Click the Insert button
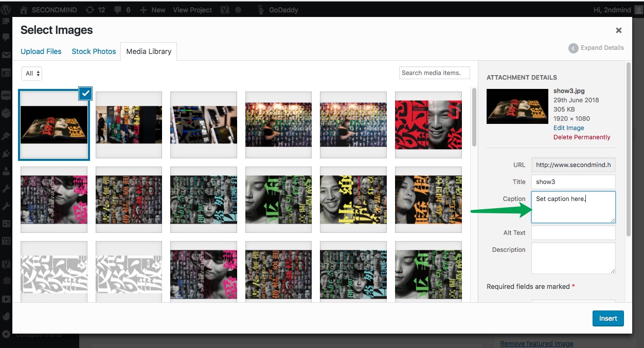The height and width of the screenshot is (348, 644). pyautogui.click(x=608, y=318)
